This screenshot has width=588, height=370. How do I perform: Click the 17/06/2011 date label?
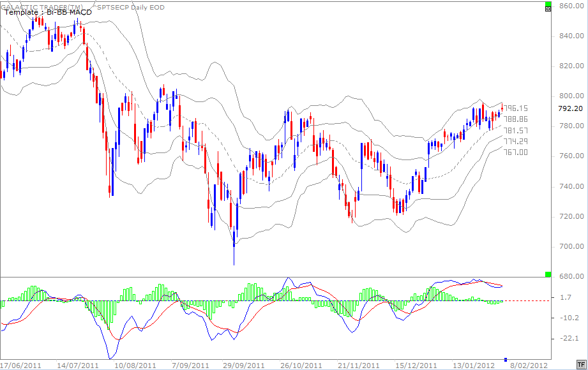(20, 365)
